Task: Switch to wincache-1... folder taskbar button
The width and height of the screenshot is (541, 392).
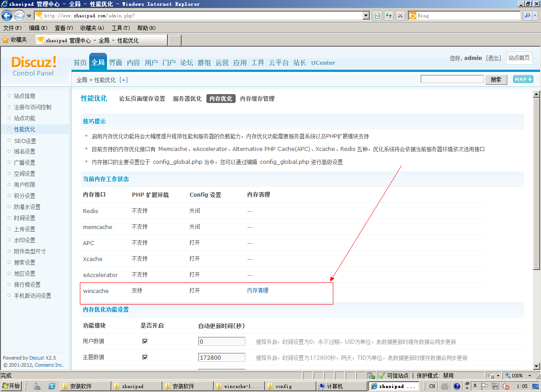Action: click(x=239, y=386)
